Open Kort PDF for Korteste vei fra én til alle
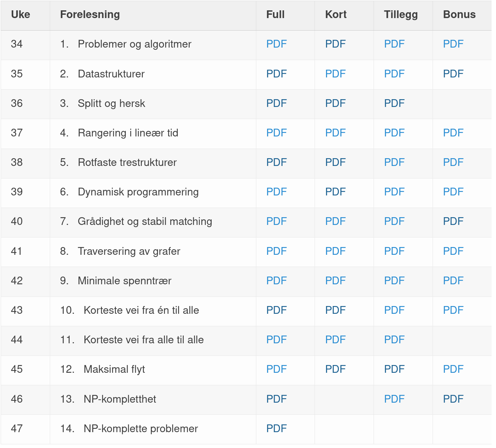Viewport: 496px width, 448px height. click(x=335, y=310)
